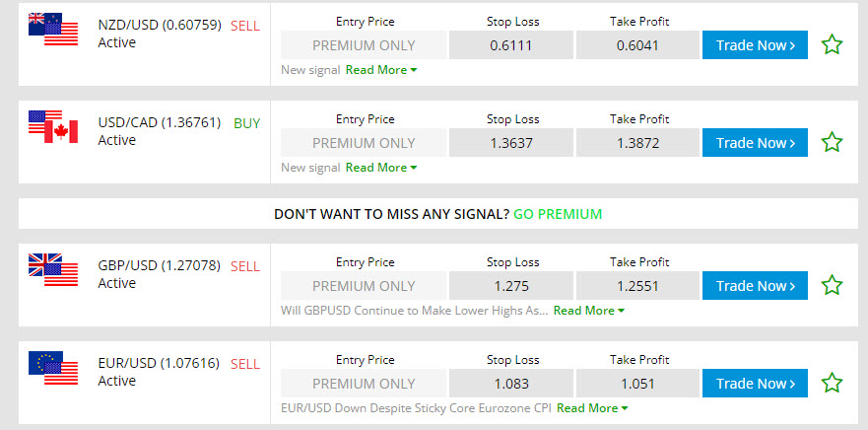Expand Read More under USD/CAD signal
This screenshot has width=868, height=430.
pos(381,168)
